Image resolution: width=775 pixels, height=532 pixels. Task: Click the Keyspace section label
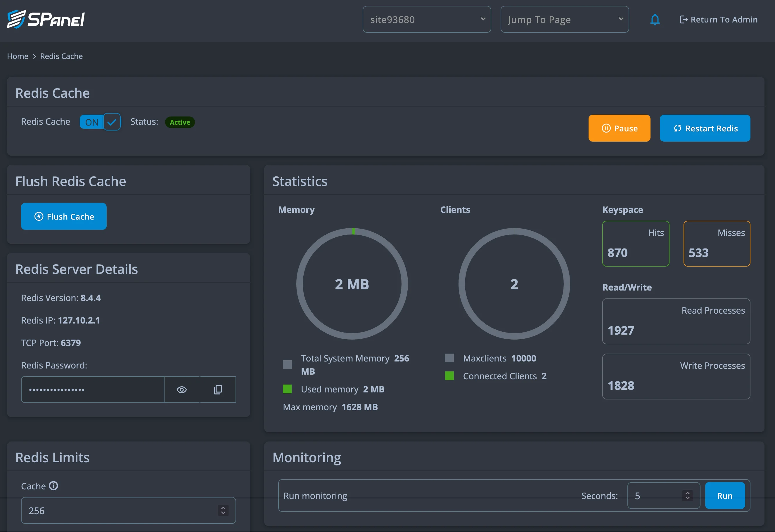(x=622, y=210)
